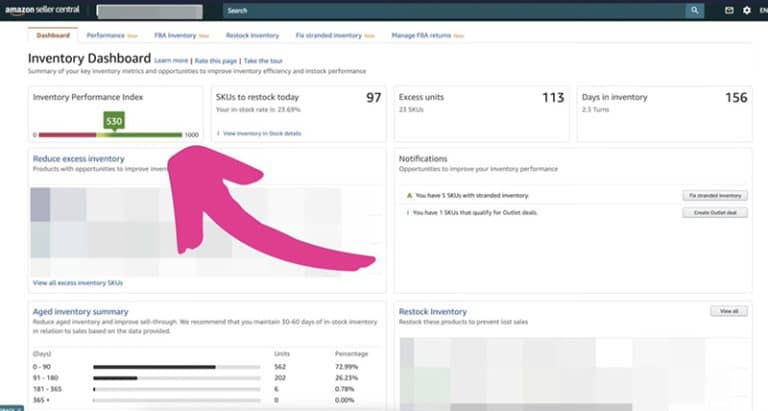This screenshot has width=768, height=411.
Task: Click the 530 Inventory Performance Index marker
Action: 114,121
